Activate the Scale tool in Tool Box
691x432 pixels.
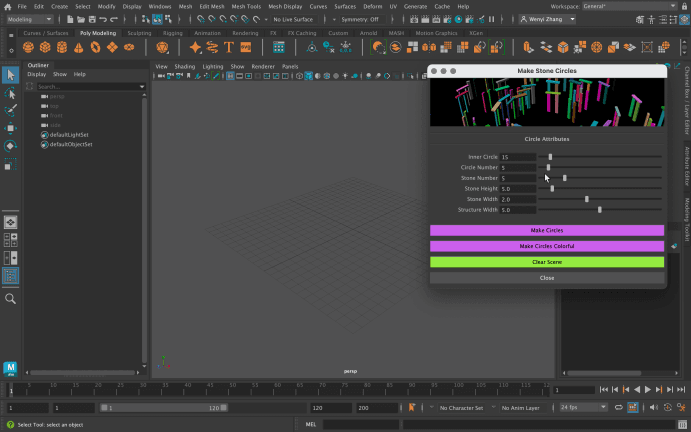[x=11, y=164]
